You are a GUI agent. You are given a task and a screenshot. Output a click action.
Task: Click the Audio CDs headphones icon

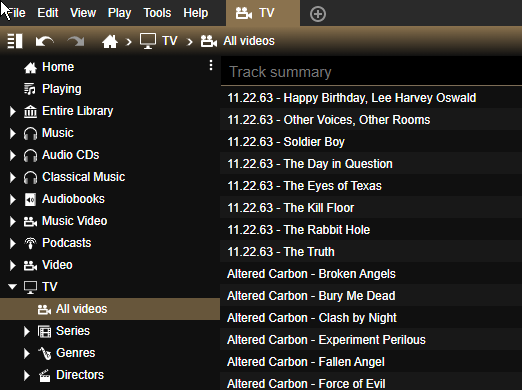coord(30,155)
